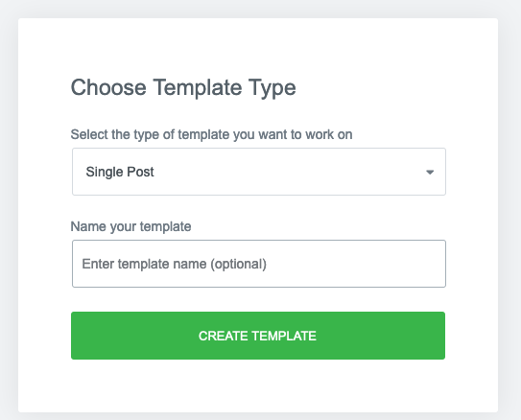This screenshot has width=521, height=420.
Task: Click the 'Enter template name (optional)' placeholder
Action: pyautogui.click(x=174, y=264)
